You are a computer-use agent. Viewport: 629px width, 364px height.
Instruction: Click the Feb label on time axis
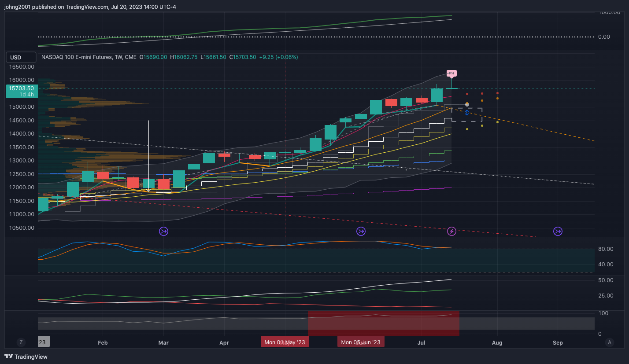103,342
